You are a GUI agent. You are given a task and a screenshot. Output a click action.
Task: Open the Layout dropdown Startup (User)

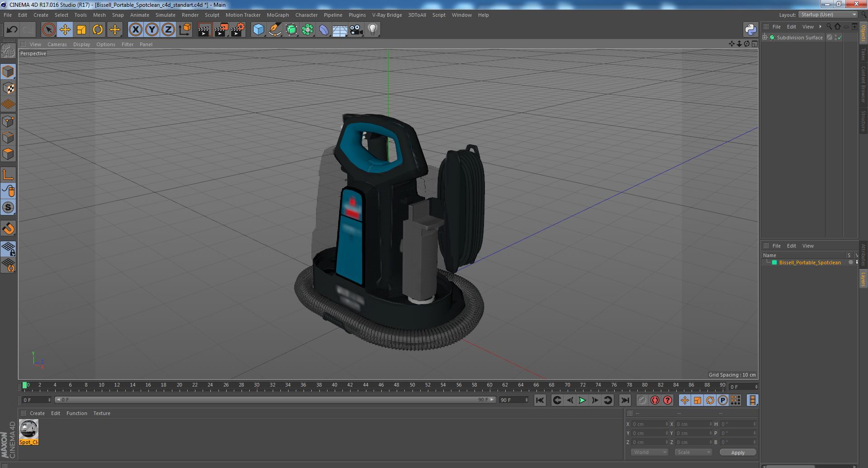(x=828, y=15)
